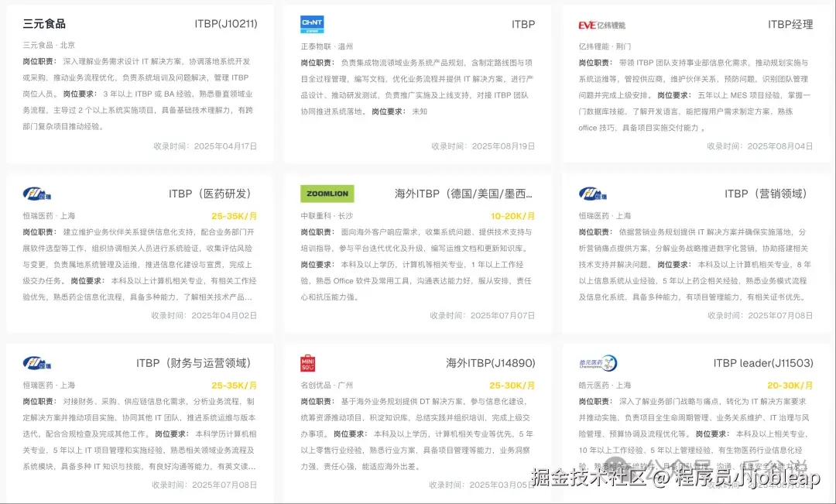836x504 pixels.
Task: Click the MINISO red logo
Action: (307, 363)
